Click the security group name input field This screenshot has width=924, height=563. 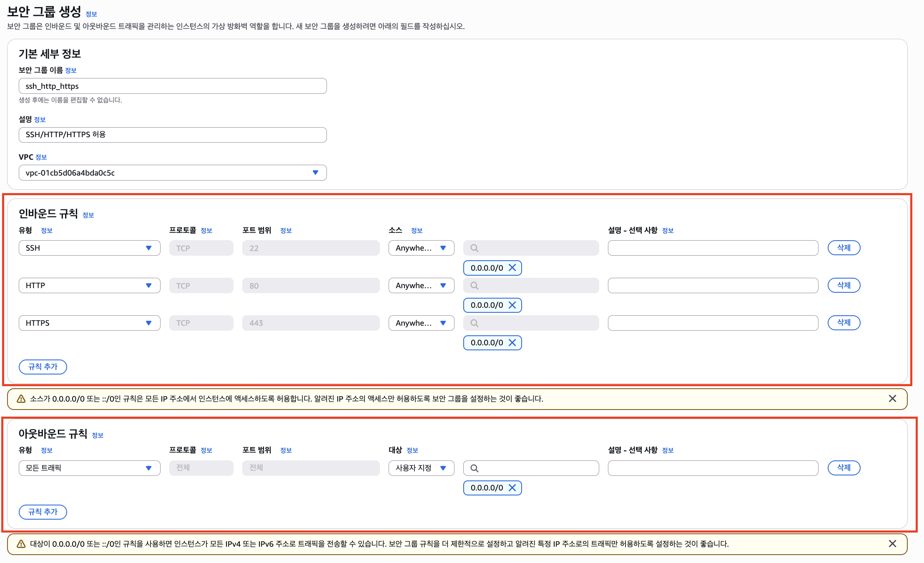point(172,86)
